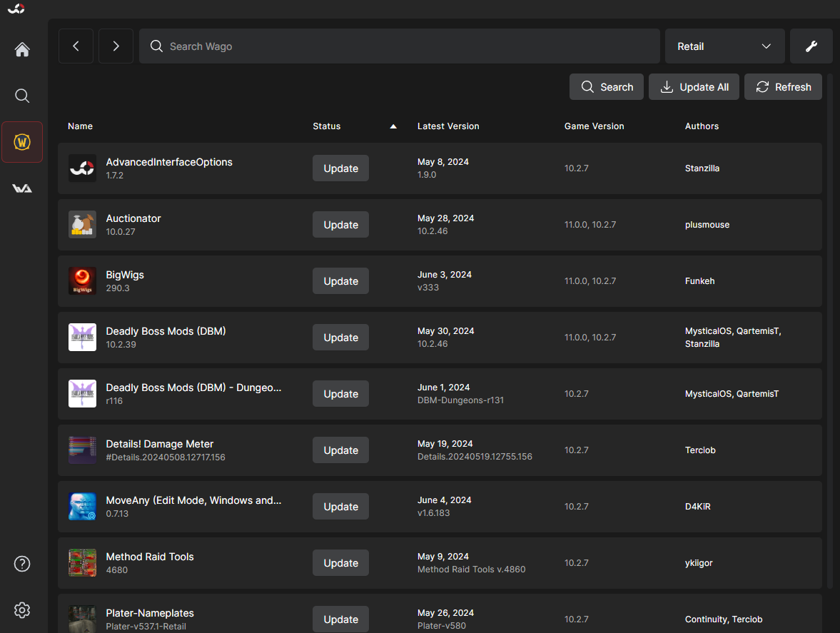Update the DBM Dungeons r116 addon

[340, 394]
